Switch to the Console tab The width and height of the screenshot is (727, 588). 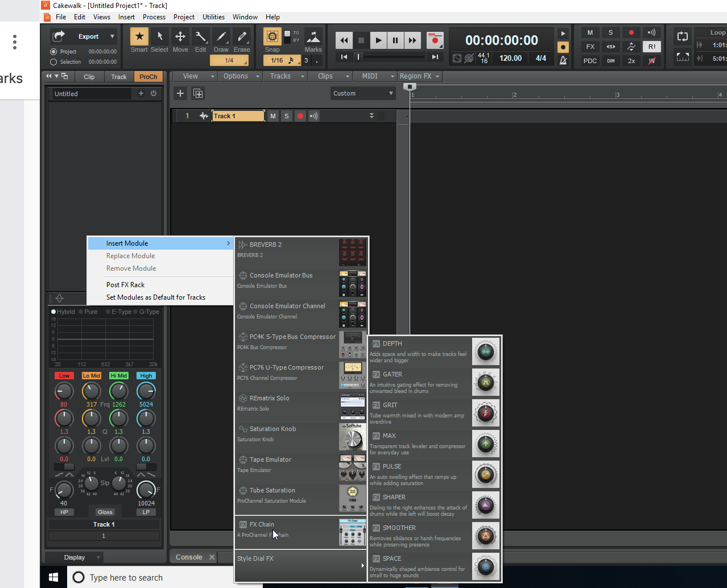(x=189, y=557)
